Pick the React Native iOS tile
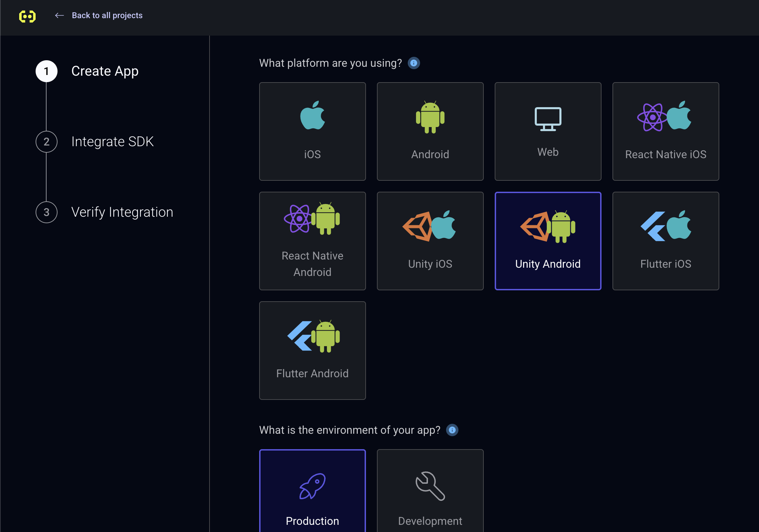Image resolution: width=759 pixels, height=532 pixels. point(666,131)
